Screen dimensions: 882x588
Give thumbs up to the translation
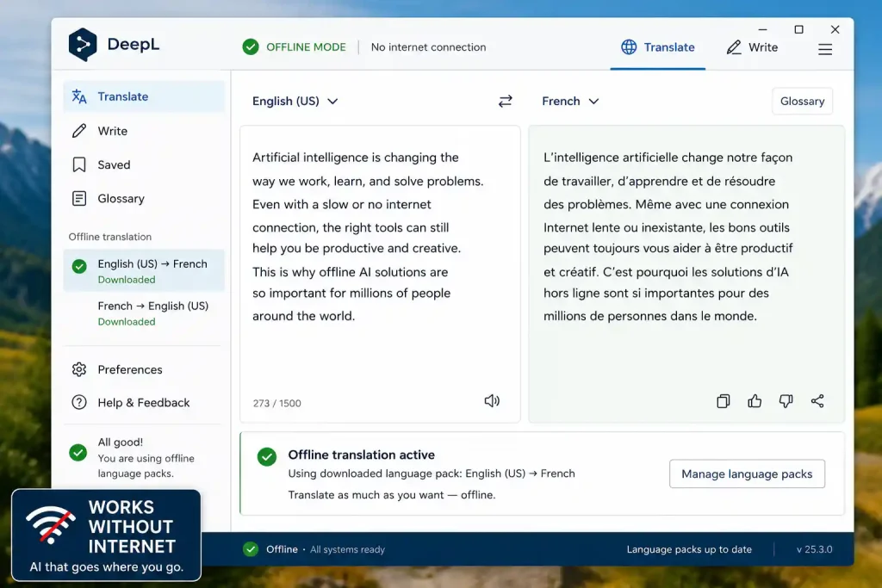[x=755, y=401]
